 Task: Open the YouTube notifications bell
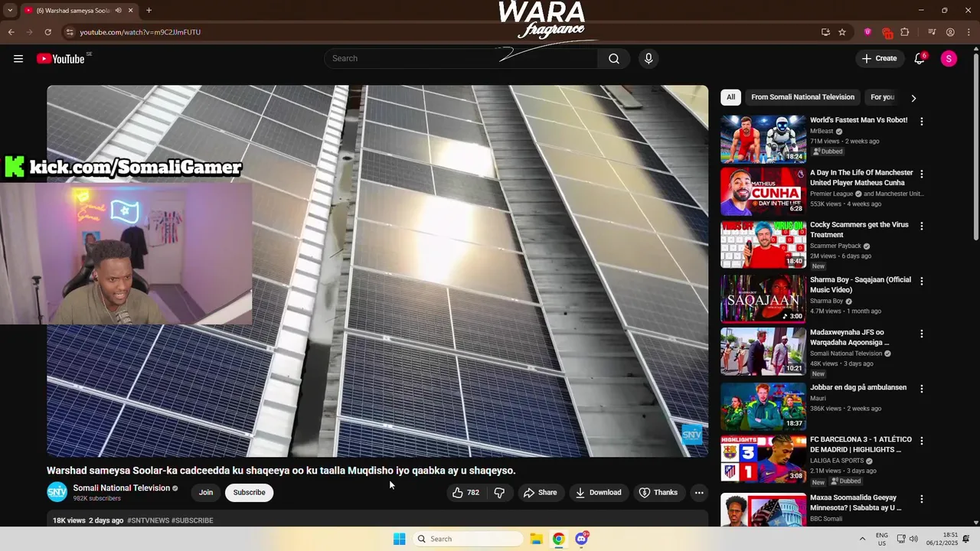(920, 58)
